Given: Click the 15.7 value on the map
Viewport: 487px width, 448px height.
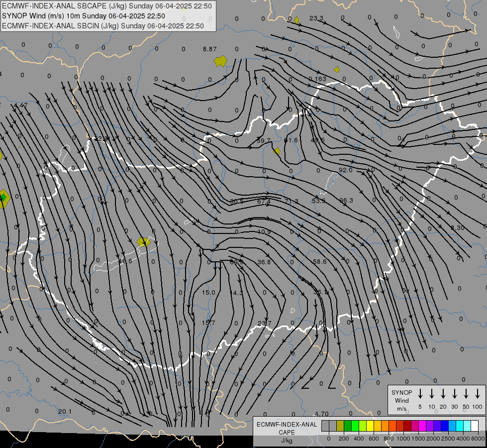Looking at the screenshot, I should 208,323.
